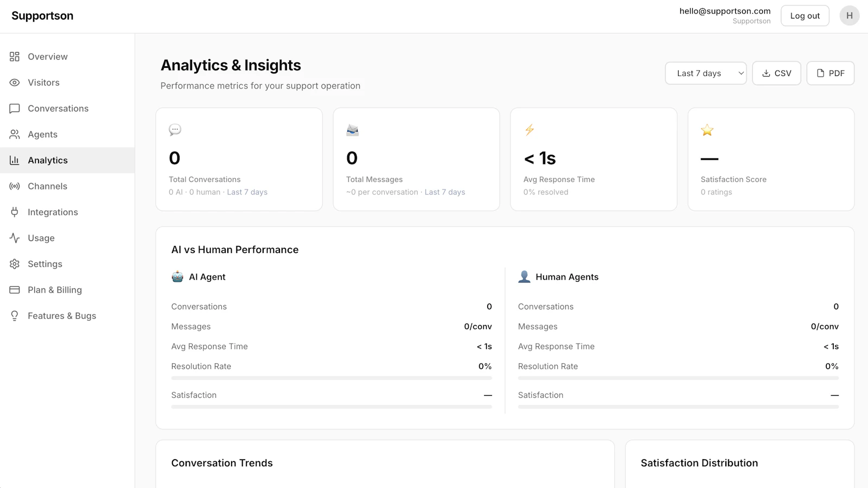The width and height of the screenshot is (868, 488).
Task: Log out of the account
Action: (x=805, y=16)
